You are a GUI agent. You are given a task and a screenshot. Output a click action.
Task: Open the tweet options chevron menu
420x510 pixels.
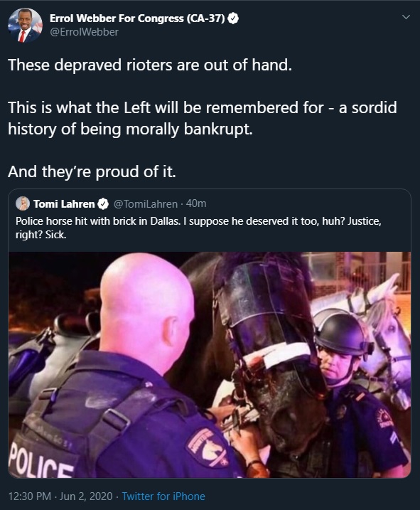[x=406, y=17]
